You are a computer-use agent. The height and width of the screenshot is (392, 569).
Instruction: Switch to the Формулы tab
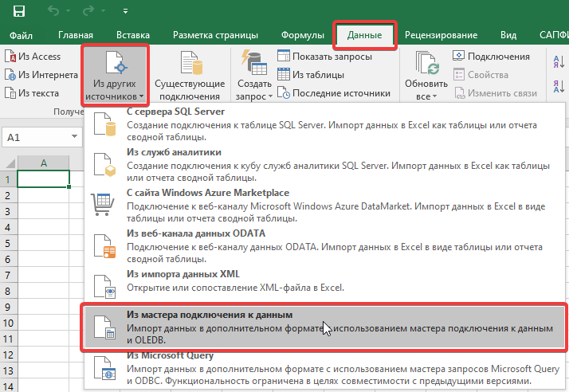[303, 35]
